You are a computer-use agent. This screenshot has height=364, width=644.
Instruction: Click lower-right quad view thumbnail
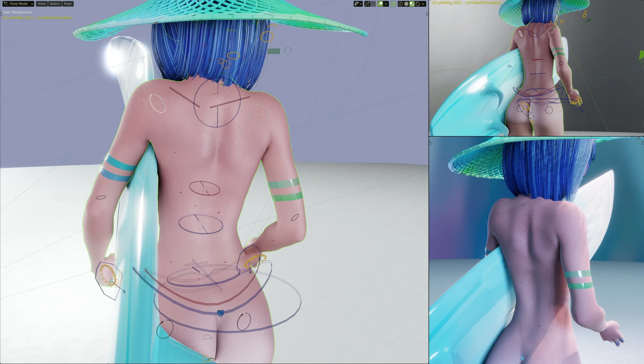click(x=537, y=251)
